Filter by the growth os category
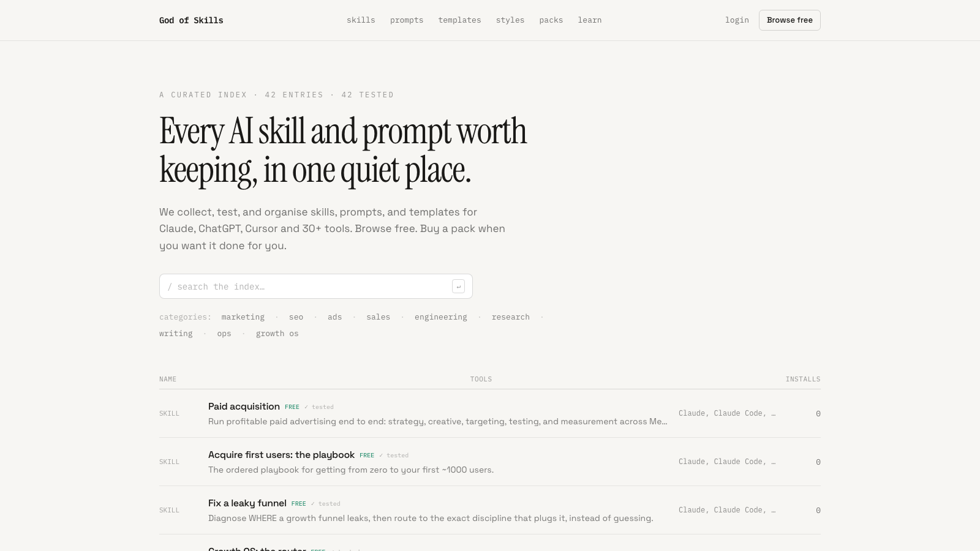This screenshot has width=980, height=551. click(x=277, y=334)
